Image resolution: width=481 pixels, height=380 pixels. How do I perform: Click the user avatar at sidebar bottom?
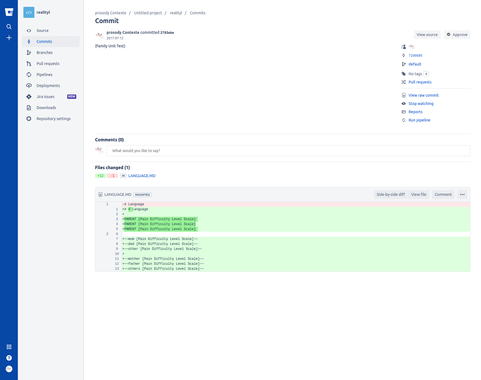point(9,369)
